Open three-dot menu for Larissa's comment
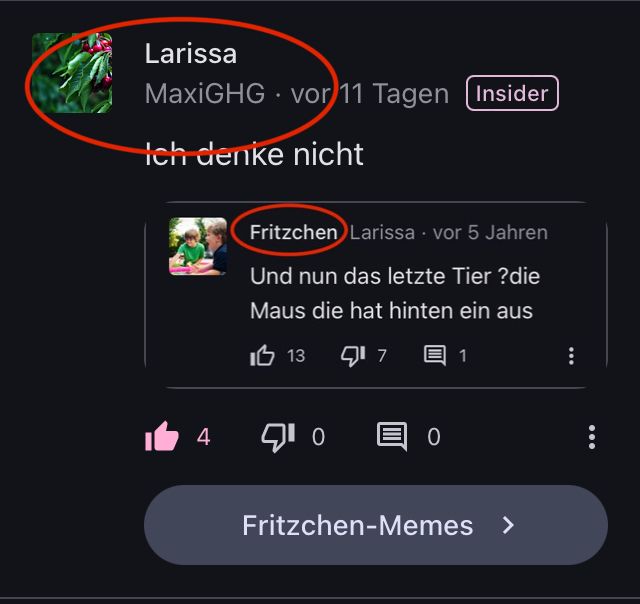The height and width of the screenshot is (604, 640). (592, 437)
